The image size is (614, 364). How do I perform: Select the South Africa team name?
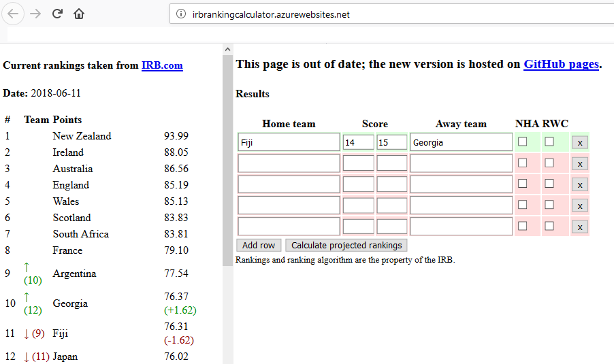click(x=81, y=234)
